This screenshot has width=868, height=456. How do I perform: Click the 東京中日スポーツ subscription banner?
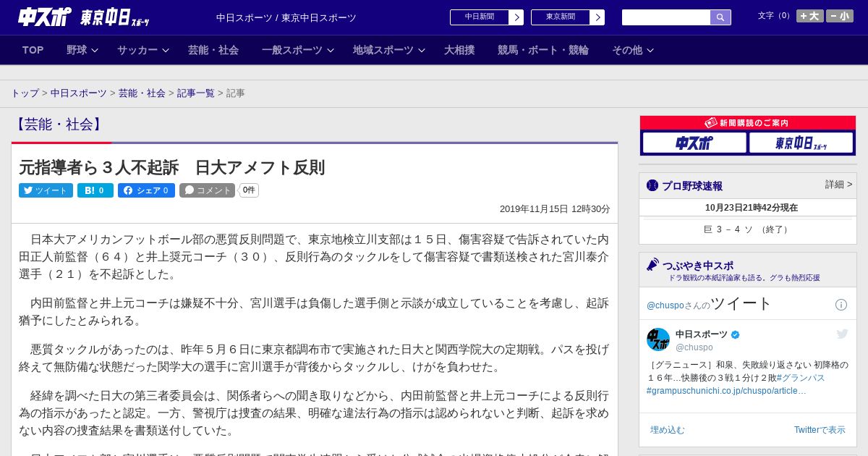pyautogui.click(x=801, y=143)
